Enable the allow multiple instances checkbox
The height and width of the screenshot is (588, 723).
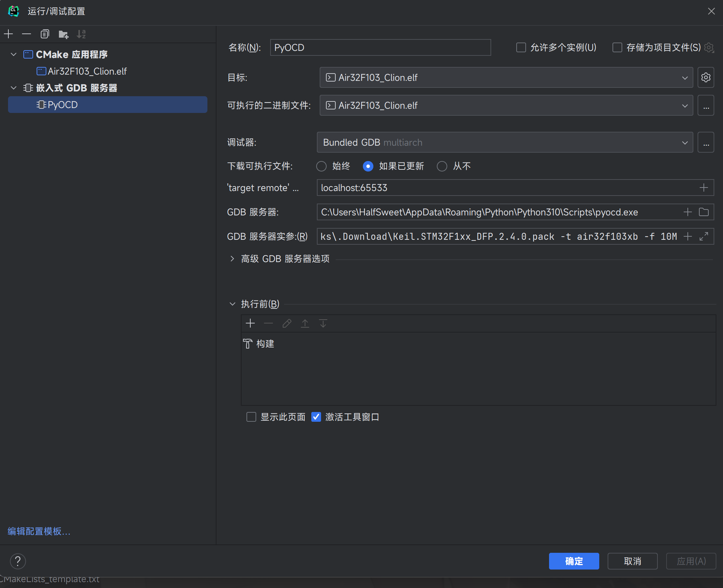click(x=521, y=47)
